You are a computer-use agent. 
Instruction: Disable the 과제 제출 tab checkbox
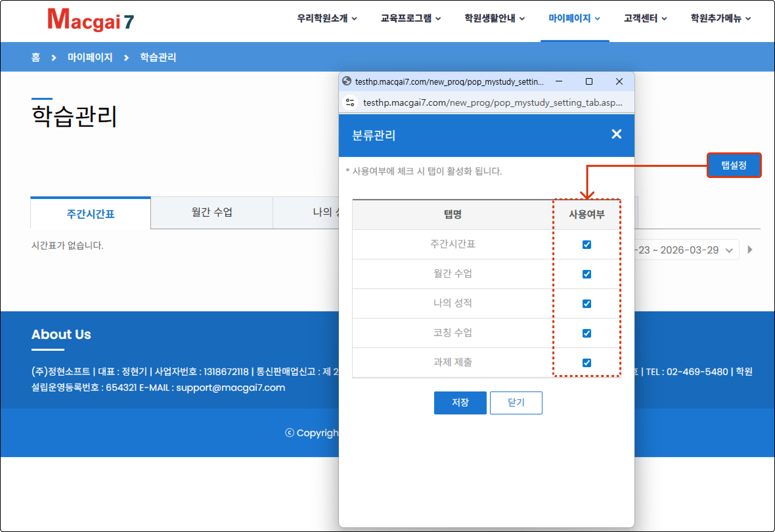pos(587,363)
